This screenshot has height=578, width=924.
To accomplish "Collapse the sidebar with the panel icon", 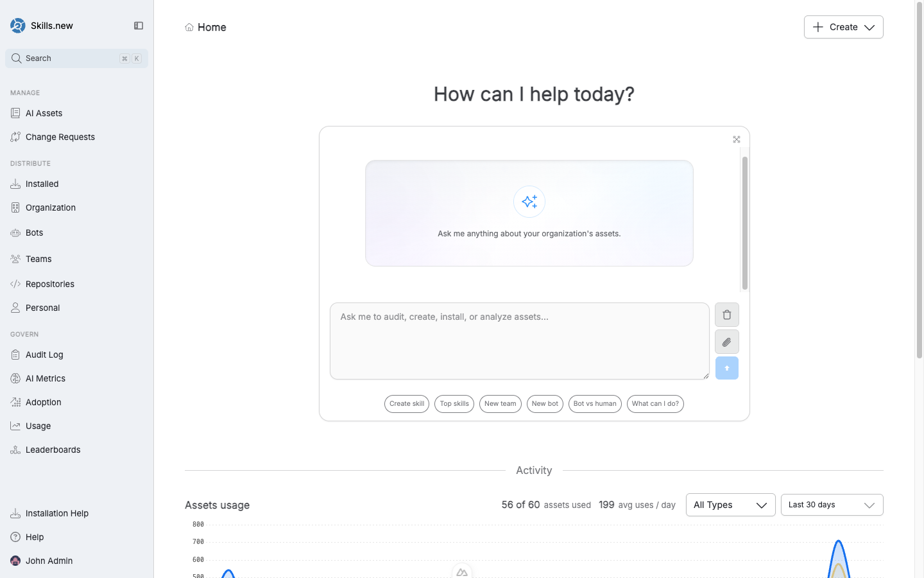I will [138, 26].
